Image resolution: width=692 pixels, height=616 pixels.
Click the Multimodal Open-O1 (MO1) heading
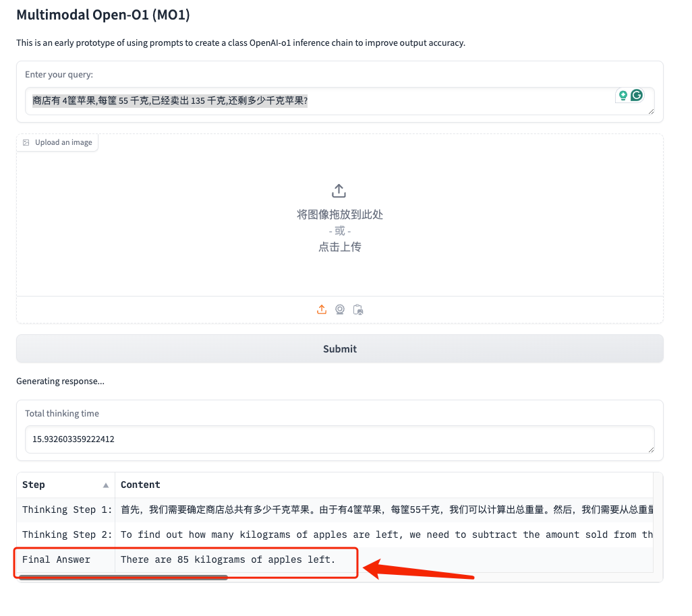tap(103, 15)
